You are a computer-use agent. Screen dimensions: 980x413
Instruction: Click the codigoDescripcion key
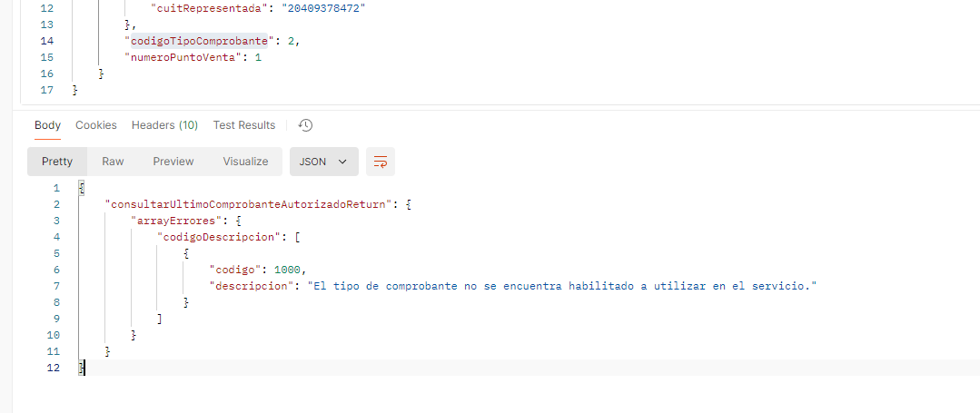(219, 237)
